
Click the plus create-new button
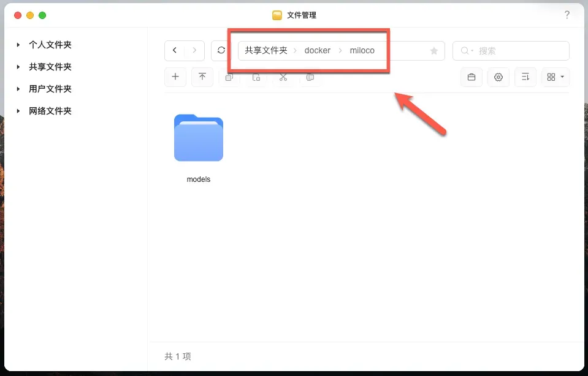pyautogui.click(x=175, y=77)
